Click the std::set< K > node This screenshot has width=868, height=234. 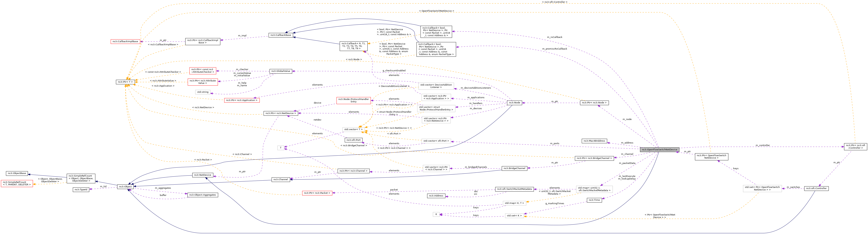(515, 215)
